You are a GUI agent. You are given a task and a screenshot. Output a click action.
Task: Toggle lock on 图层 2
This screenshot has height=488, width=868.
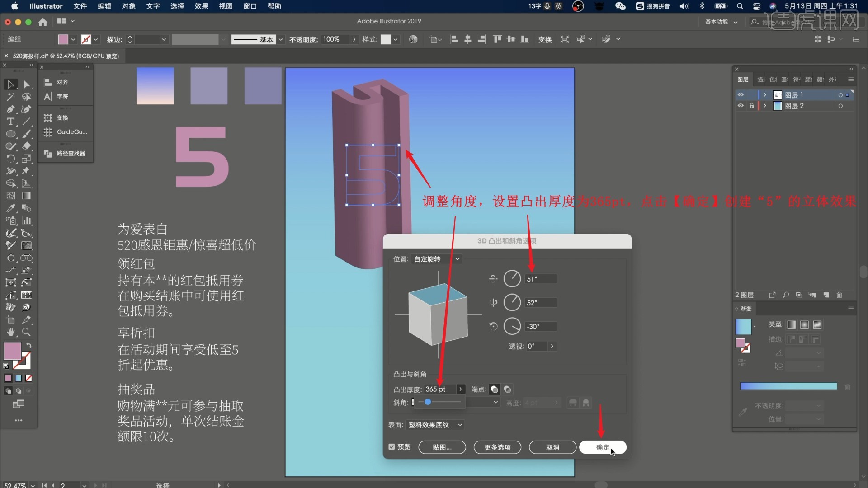click(x=751, y=106)
